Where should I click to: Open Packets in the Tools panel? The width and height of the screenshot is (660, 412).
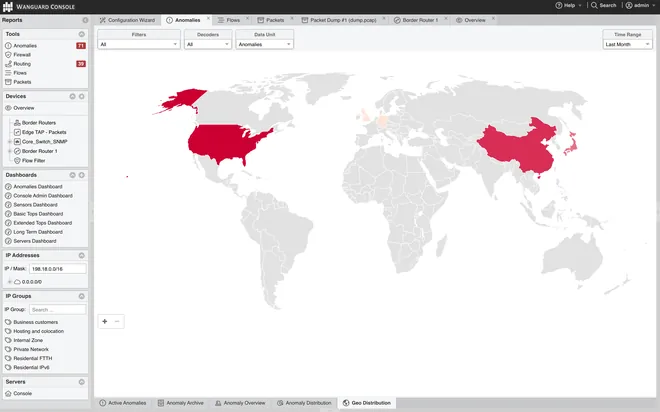click(22, 82)
